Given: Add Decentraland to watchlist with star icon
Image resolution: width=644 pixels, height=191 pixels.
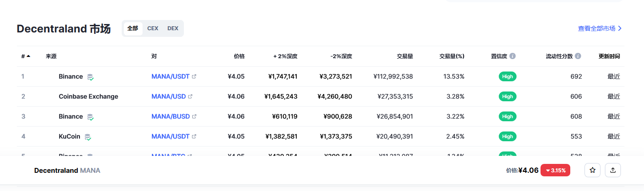Looking at the screenshot, I should [592, 170].
